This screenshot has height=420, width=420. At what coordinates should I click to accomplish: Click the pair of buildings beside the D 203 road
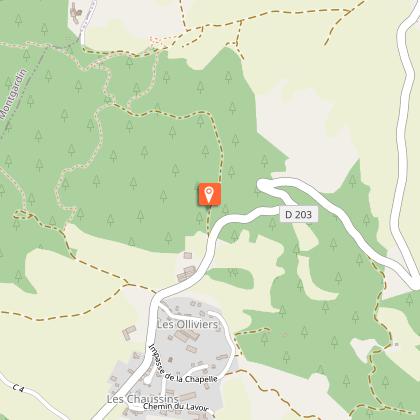[186, 274]
